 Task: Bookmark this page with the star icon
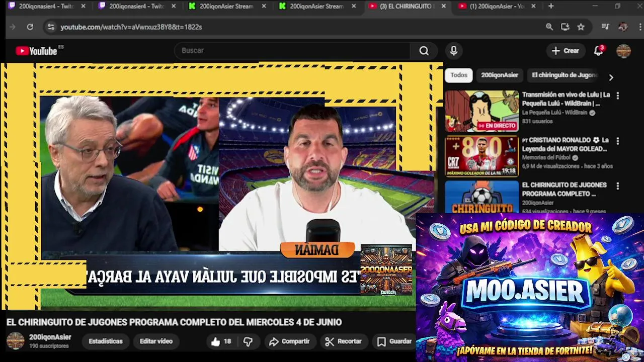pyautogui.click(x=581, y=27)
